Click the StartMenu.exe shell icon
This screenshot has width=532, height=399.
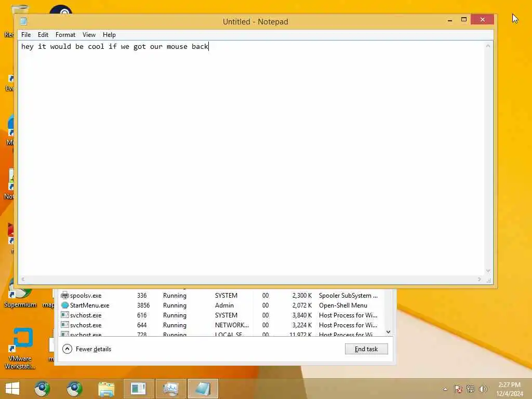tap(65, 305)
